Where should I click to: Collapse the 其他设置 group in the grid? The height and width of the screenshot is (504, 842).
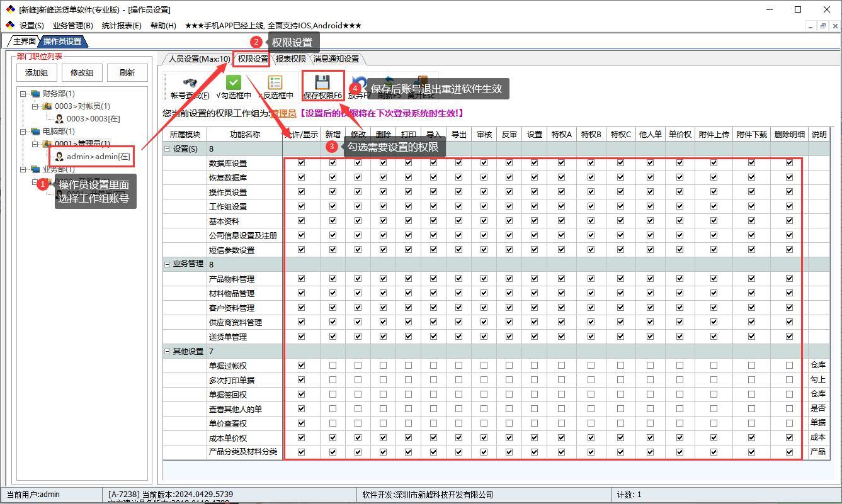(168, 351)
